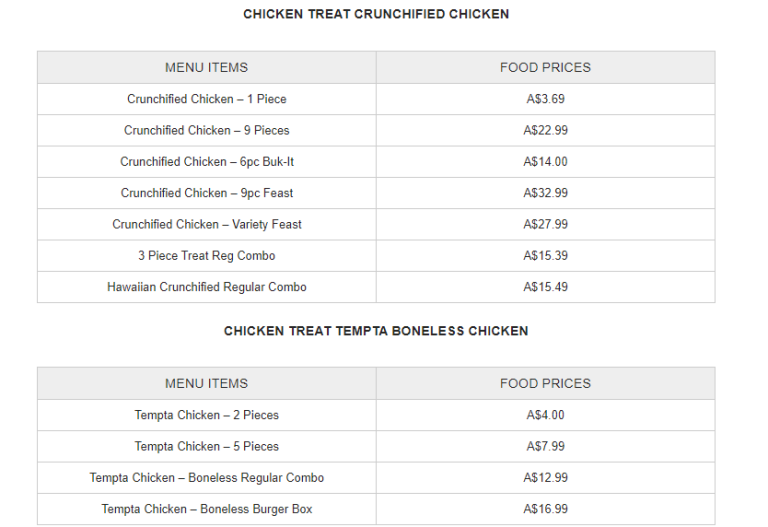
Task: Click 3 Piece Treat Reg Combo
Action: pyautogui.click(x=206, y=256)
